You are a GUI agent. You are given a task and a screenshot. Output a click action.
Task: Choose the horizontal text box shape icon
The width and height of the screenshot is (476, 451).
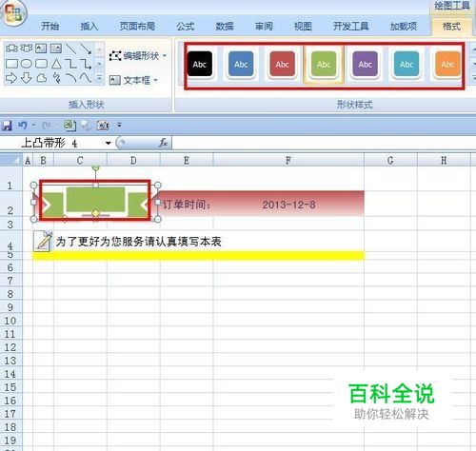[41, 49]
